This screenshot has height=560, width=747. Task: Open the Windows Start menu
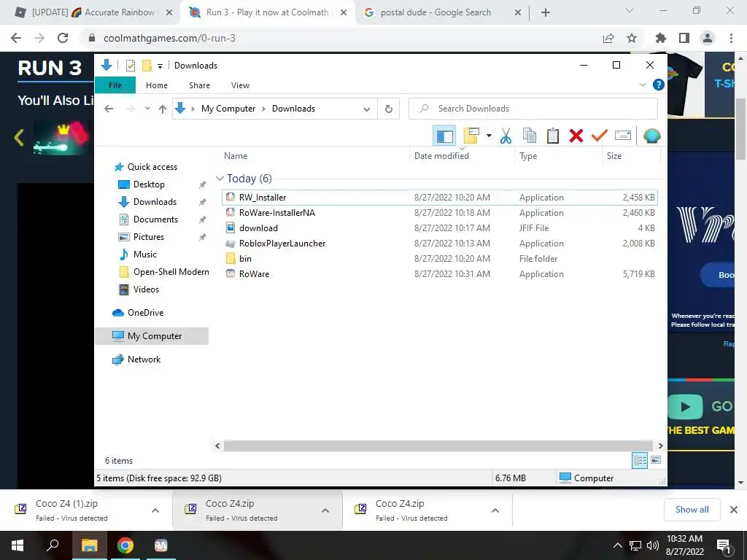[18, 545]
